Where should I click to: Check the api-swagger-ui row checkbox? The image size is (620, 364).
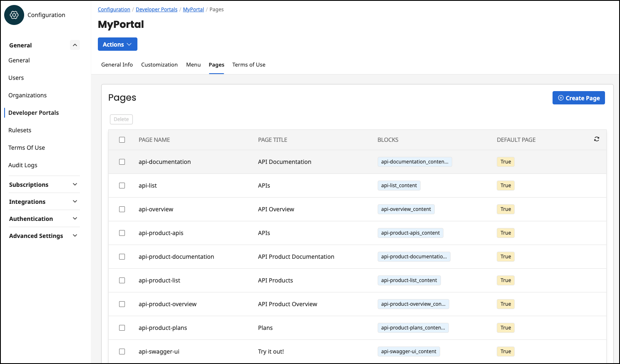(x=122, y=352)
